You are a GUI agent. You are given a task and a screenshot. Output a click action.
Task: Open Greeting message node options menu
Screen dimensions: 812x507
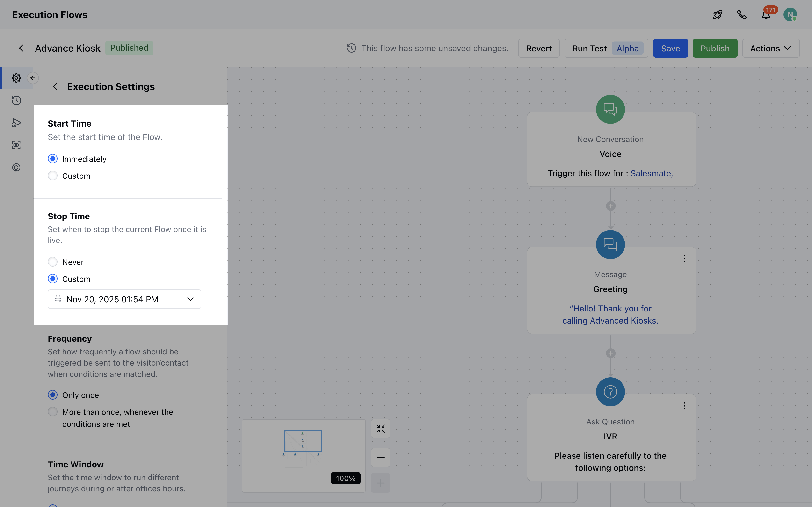[684, 259]
